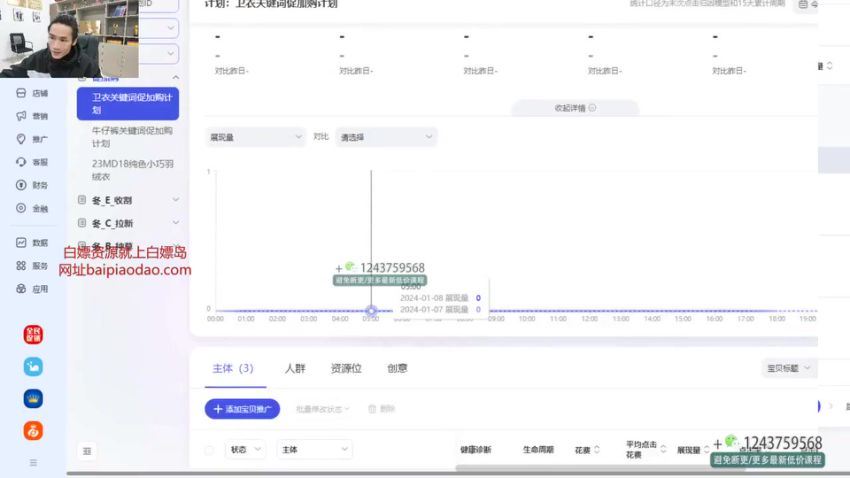The width and height of the screenshot is (850, 478).
Task: Open the 金融 section in the sidebar
Action: click(x=32, y=208)
